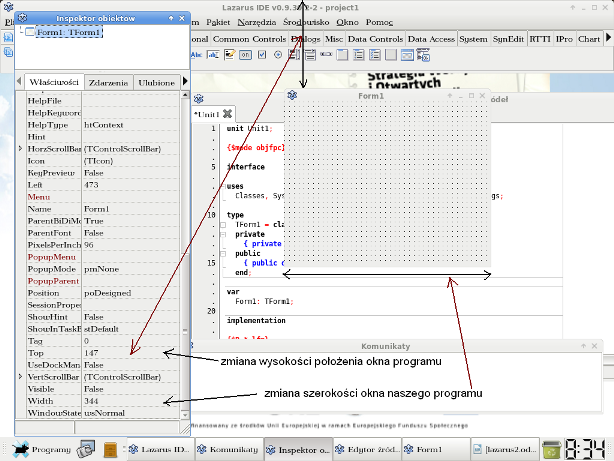The height and width of the screenshot is (461, 614).
Task: Click the Left property value 473
Action: [131, 185]
